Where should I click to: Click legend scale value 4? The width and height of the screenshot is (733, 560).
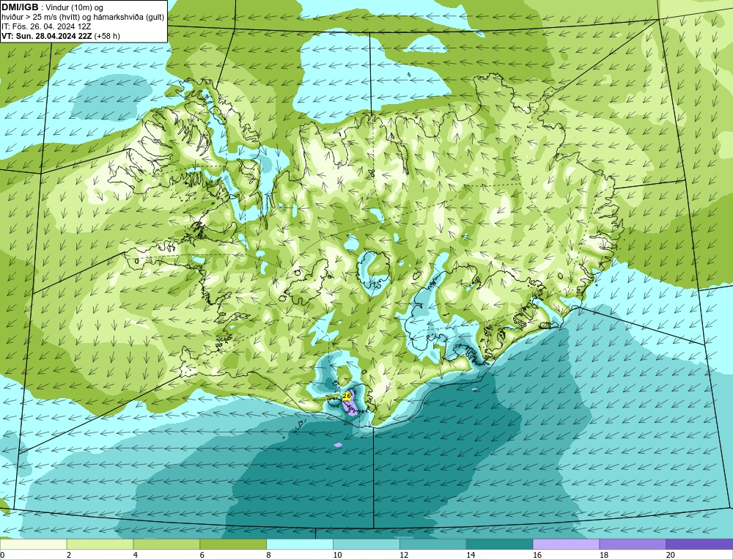[136, 555]
